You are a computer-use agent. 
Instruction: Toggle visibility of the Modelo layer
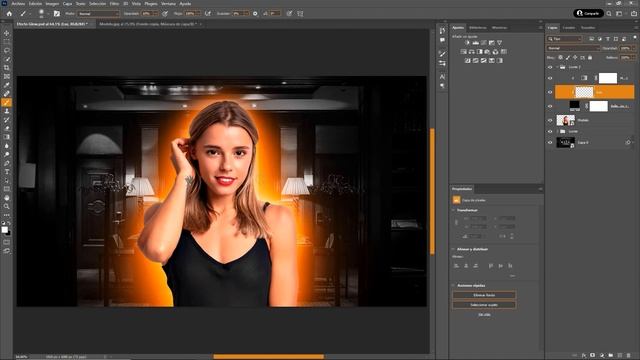[x=550, y=120]
